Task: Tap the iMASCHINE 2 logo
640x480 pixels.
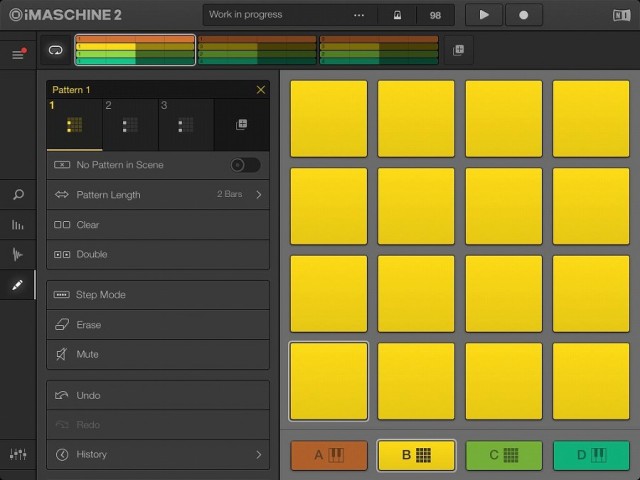Action: (65, 15)
